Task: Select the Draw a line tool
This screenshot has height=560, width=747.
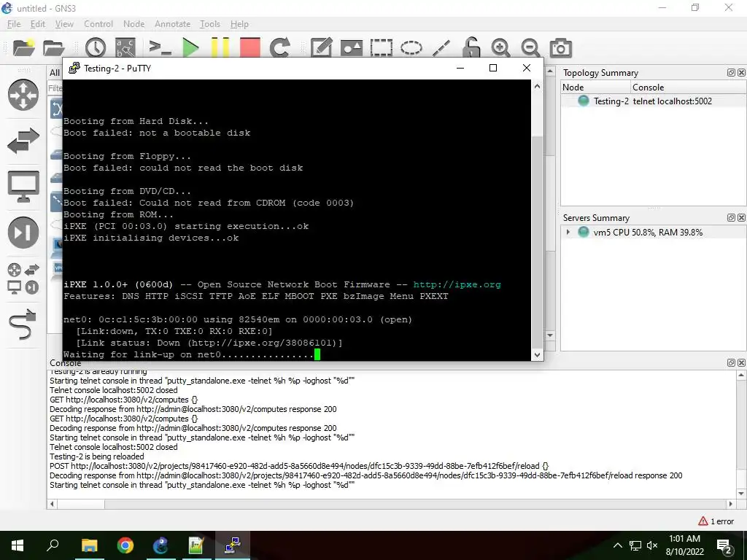Action: (x=441, y=47)
